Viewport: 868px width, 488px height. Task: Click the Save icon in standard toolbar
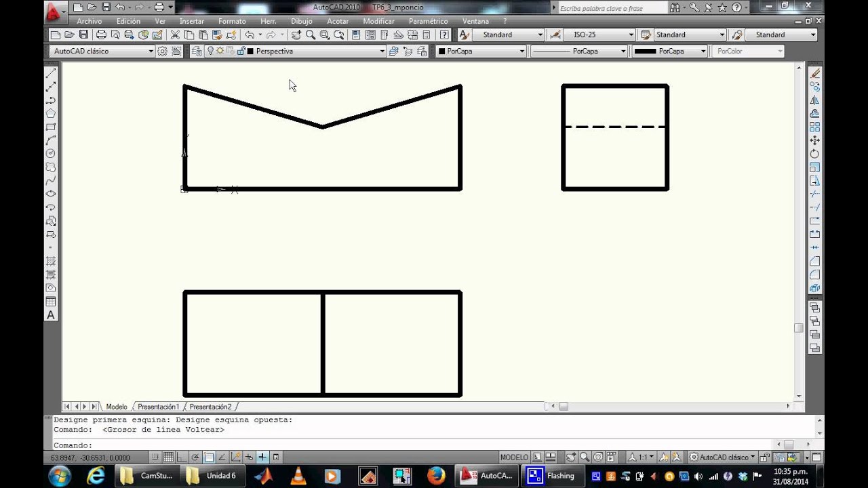tap(83, 35)
